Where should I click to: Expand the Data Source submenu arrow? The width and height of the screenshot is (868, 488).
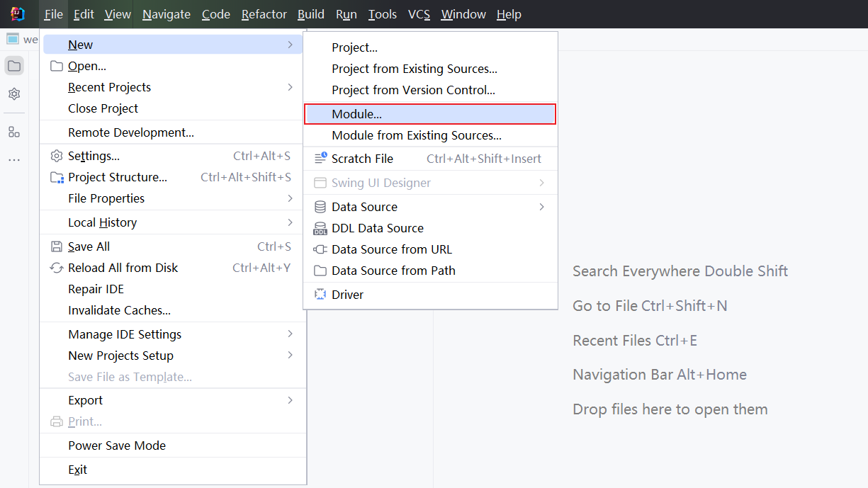(542, 207)
